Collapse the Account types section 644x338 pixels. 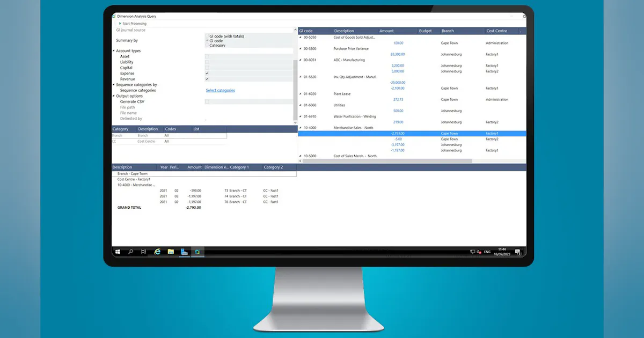(113, 50)
